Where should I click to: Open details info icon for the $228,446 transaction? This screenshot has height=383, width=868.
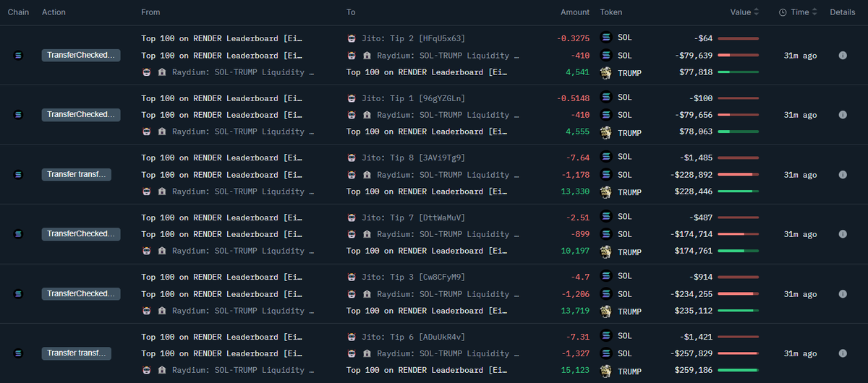click(843, 174)
